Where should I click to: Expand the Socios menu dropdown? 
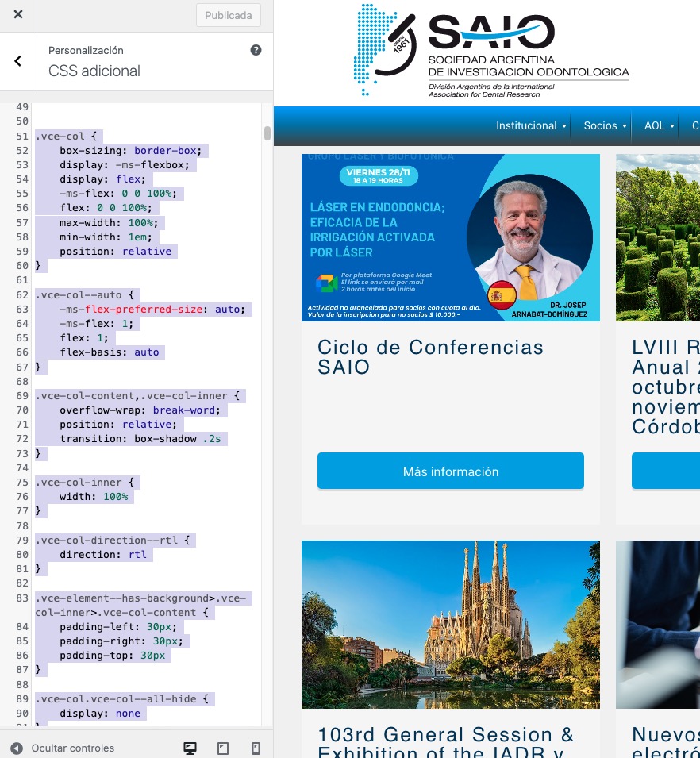[605, 126]
